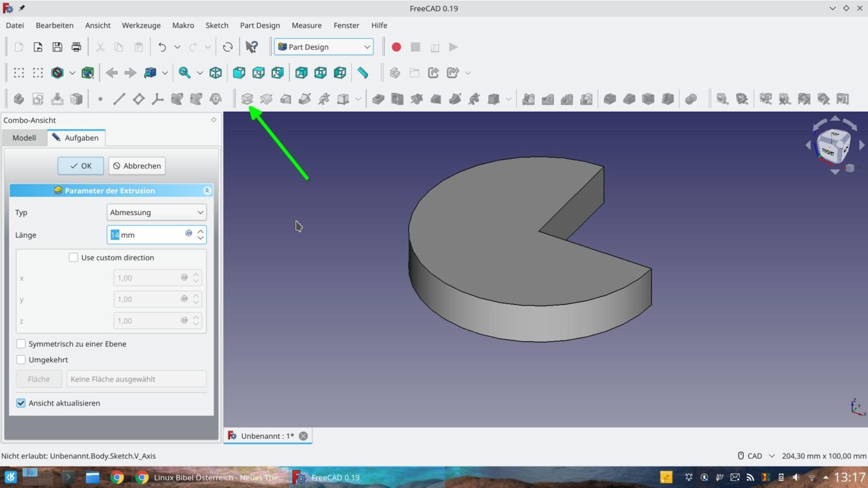Viewport: 868px width, 488px height.
Task: Disable Ansicht aktualisieren
Action: pyautogui.click(x=21, y=403)
